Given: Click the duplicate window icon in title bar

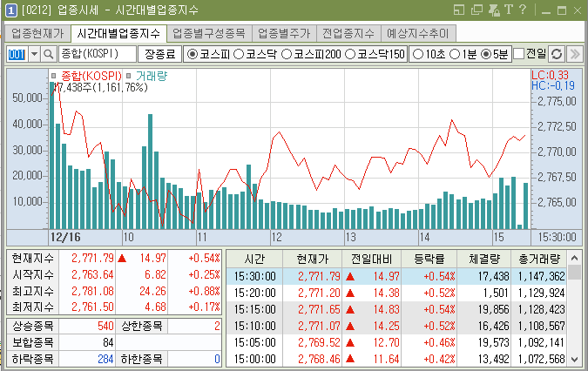Looking at the screenshot, I should [476, 10].
